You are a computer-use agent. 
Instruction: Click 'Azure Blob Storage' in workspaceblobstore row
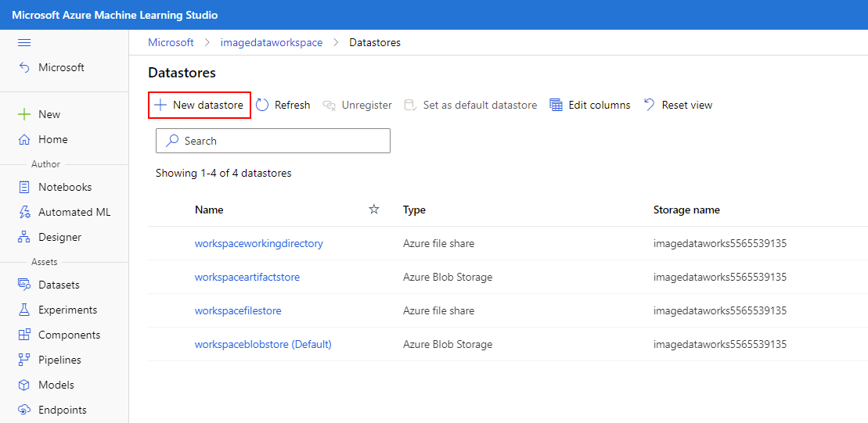[447, 345]
